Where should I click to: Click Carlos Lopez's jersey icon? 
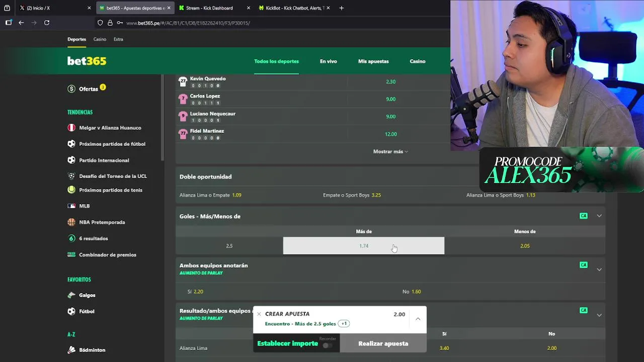[x=183, y=99]
